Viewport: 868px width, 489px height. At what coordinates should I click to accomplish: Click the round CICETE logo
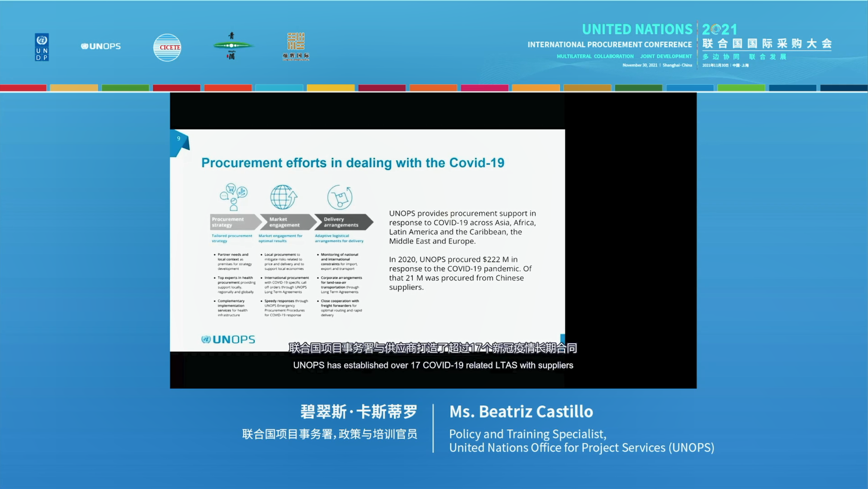point(167,47)
